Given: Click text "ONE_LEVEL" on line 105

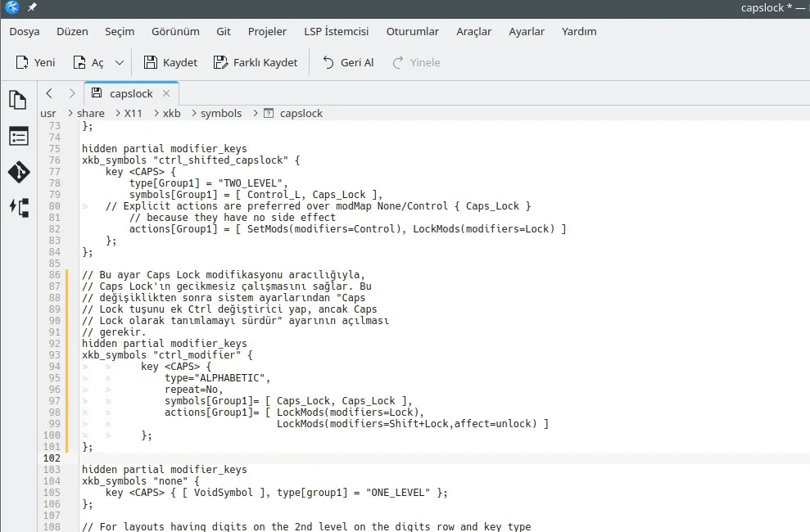Looking at the screenshot, I should 398,492.
